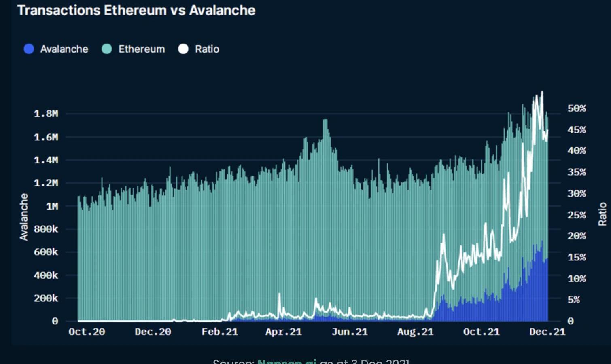Click the 50% right axis tick
This screenshot has width=611, height=364.
click(x=577, y=108)
